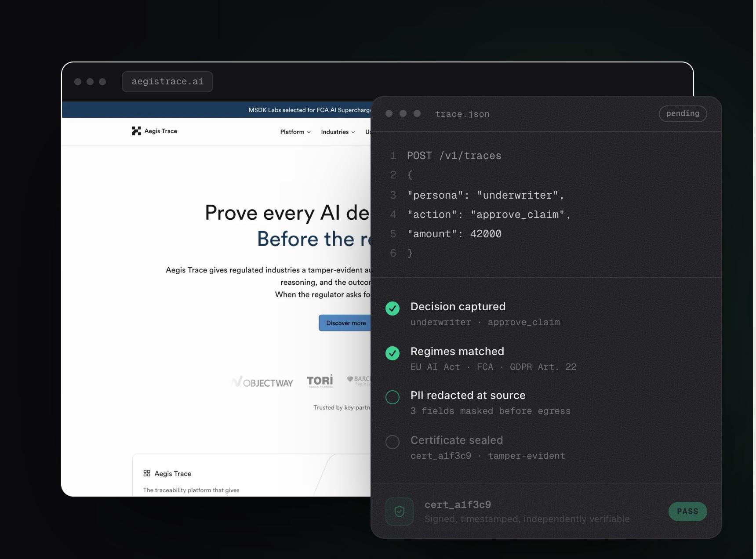This screenshot has height=559, width=756.
Task: Click the pending status badge
Action: 683,113
